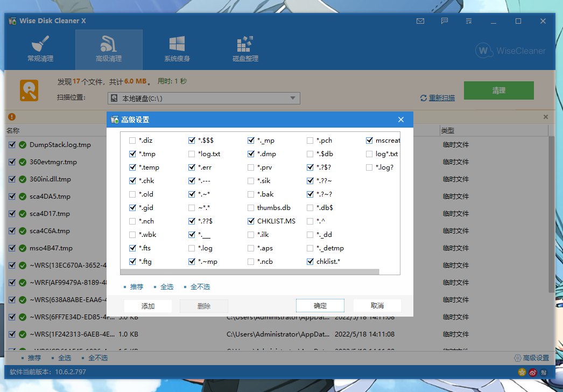Open the 本地硬盘(C:\) scan location dropdown
This screenshot has height=392, width=563.
203,98
